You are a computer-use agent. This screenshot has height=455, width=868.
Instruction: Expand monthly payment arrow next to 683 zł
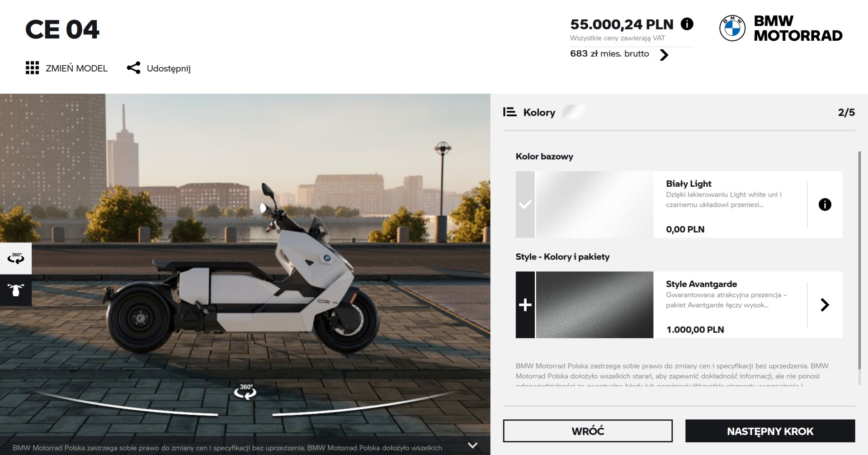coord(664,55)
